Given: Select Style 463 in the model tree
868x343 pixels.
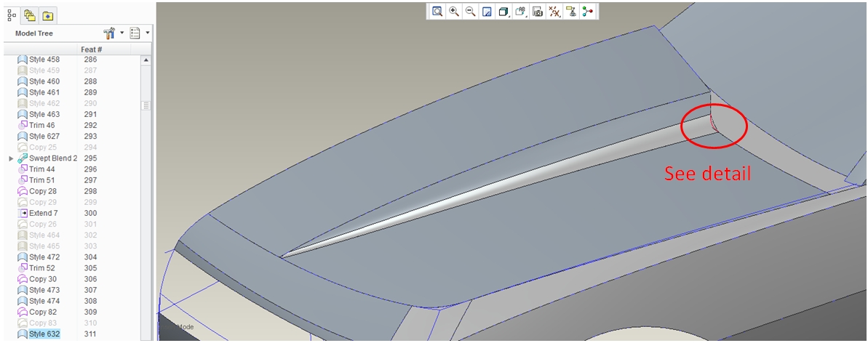Looking at the screenshot, I should point(44,114).
